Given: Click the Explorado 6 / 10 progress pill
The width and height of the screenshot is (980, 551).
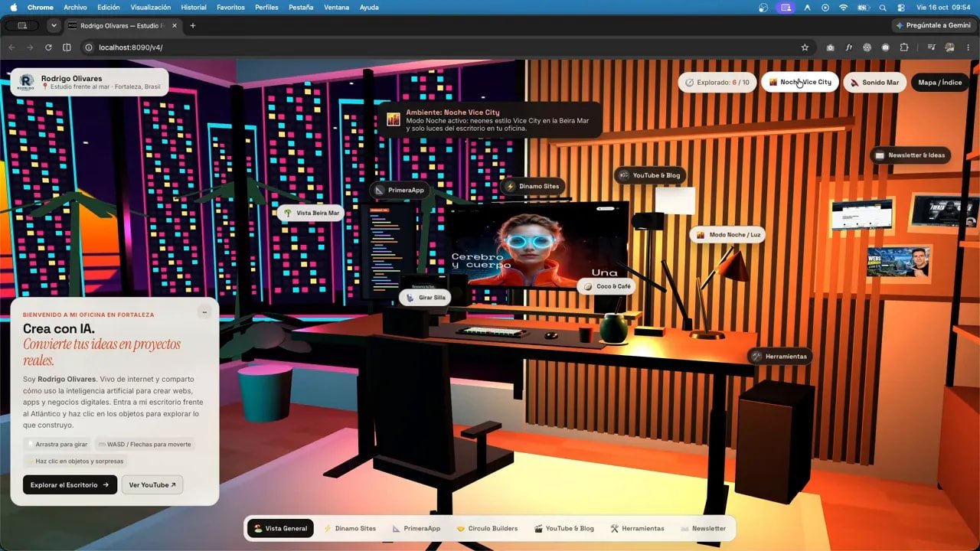Looking at the screenshot, I should (x=717, y=83).
